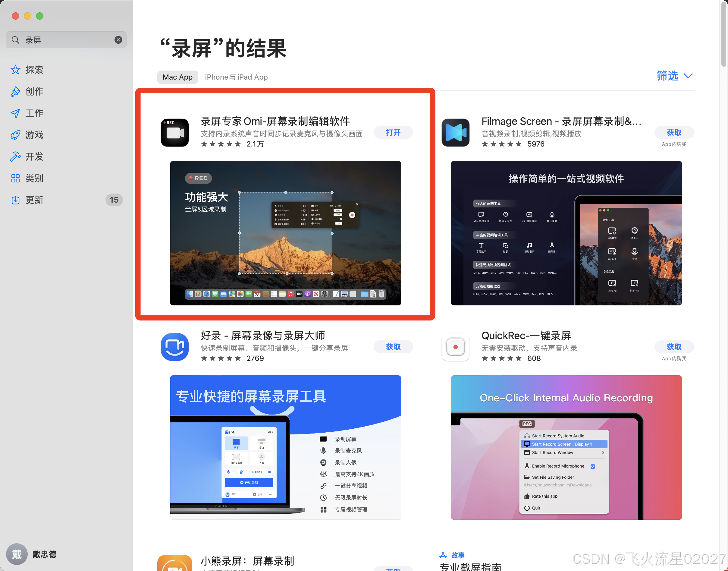The height and width of the screenshot is (571, 728).
Task: Go to 开发 in the sidebar
Action: (34, 156)
